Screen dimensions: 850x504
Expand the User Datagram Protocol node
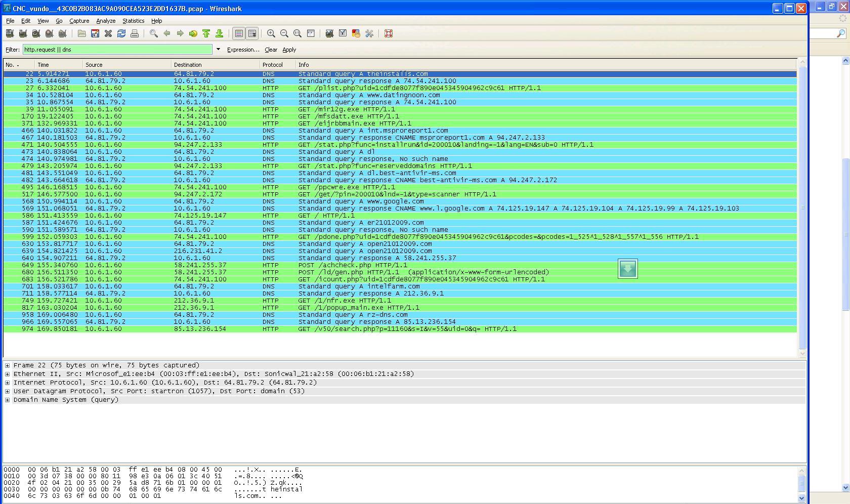point(7,391)
